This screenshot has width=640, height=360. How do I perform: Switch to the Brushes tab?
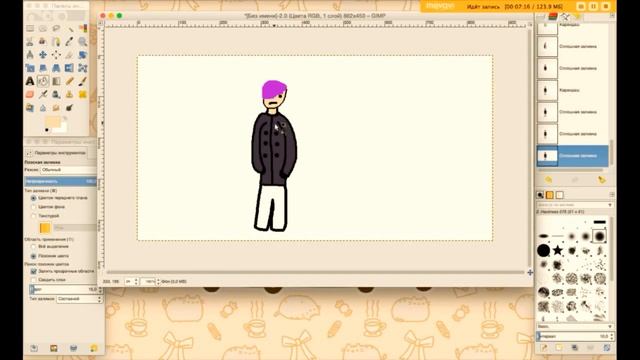[540, 195]
